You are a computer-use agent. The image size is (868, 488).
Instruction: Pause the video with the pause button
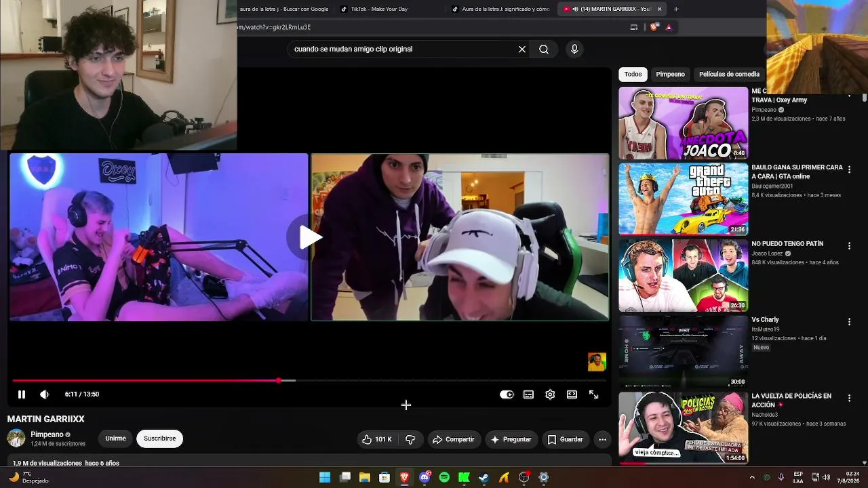pyautogui.click(x=21, y=394)
